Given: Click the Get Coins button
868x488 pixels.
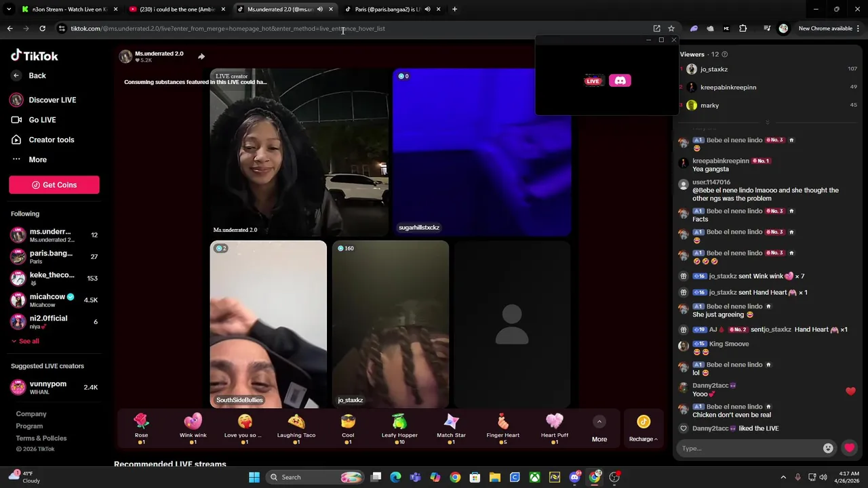Looking at the screenshot, I should (x=54, y=185).
